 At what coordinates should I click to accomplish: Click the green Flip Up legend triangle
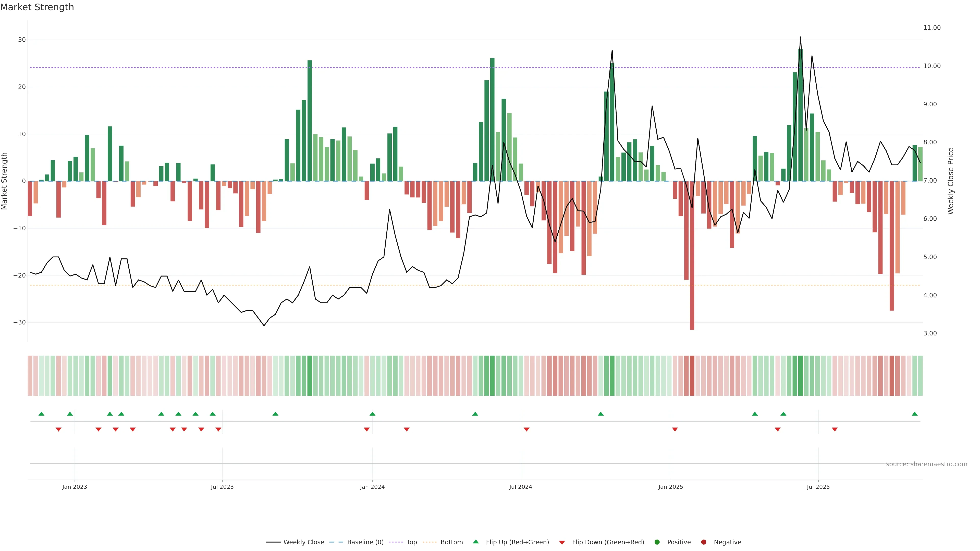[x=475, y=542]
